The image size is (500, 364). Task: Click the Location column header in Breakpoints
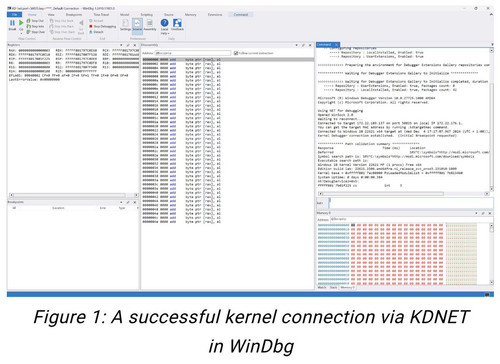click(58, 208)
